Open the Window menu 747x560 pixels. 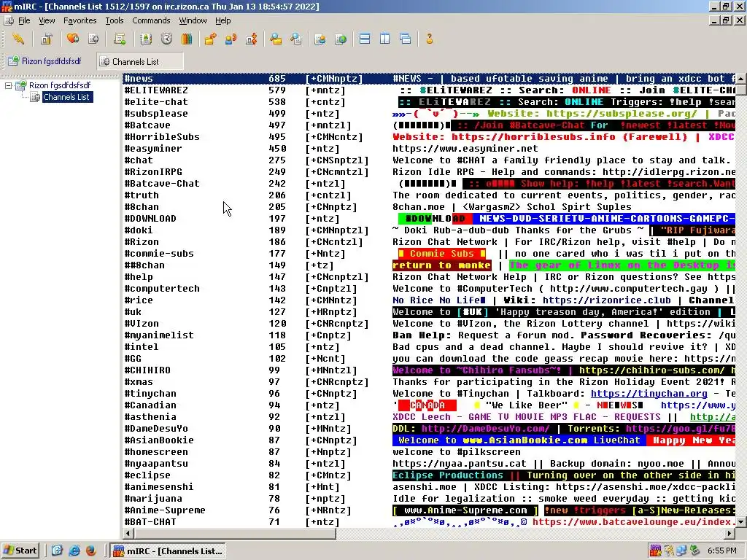(193, 20)
